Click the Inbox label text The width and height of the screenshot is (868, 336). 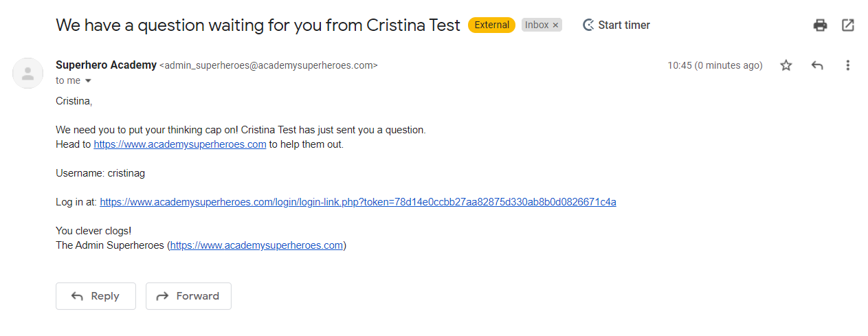[537, 25]
